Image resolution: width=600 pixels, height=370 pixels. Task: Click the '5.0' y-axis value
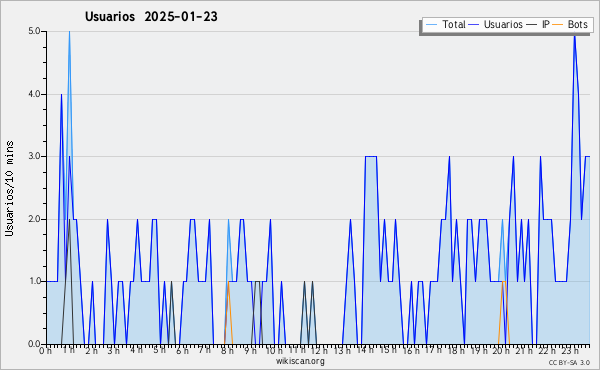34,31
